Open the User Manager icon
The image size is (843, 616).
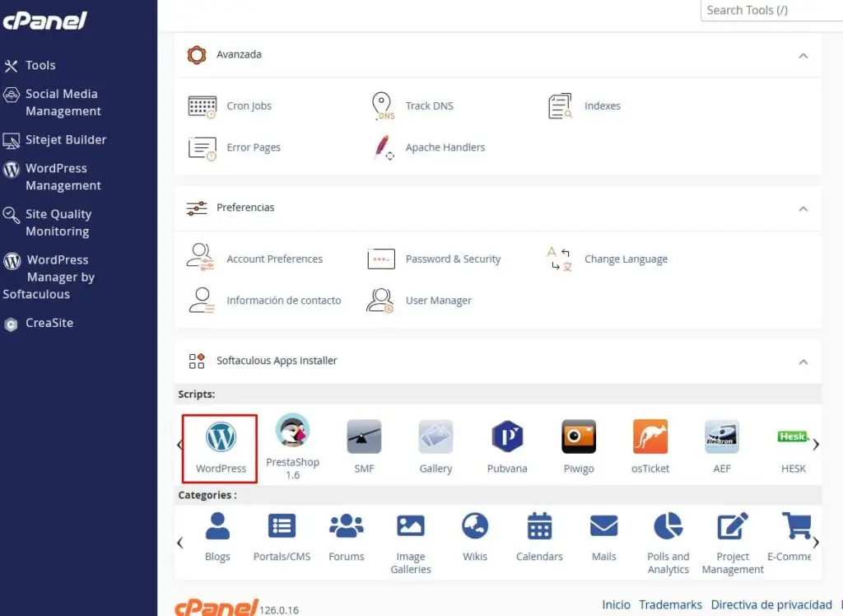(x=380, y=301)
